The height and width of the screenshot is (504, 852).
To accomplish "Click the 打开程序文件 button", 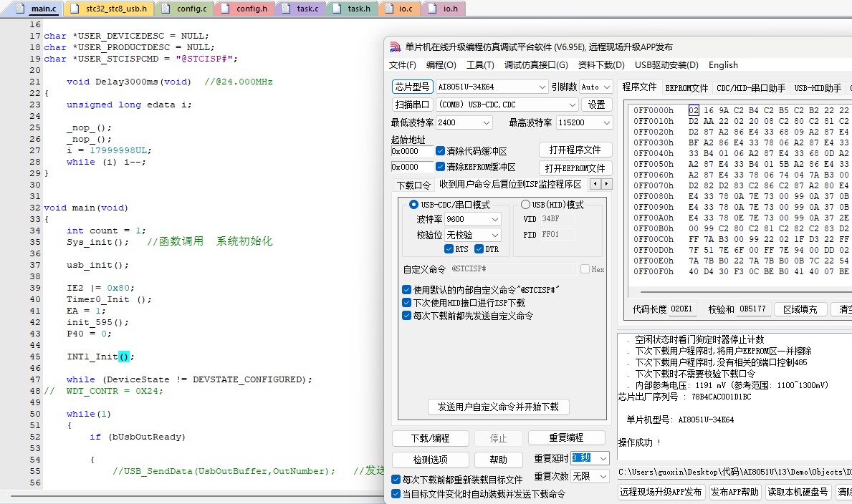I will click(x=575, y=150).
